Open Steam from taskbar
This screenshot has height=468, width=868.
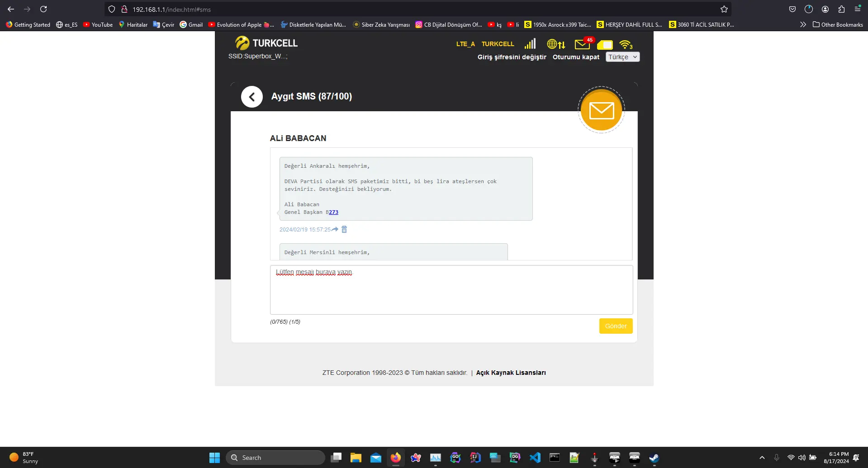point(654,458)
